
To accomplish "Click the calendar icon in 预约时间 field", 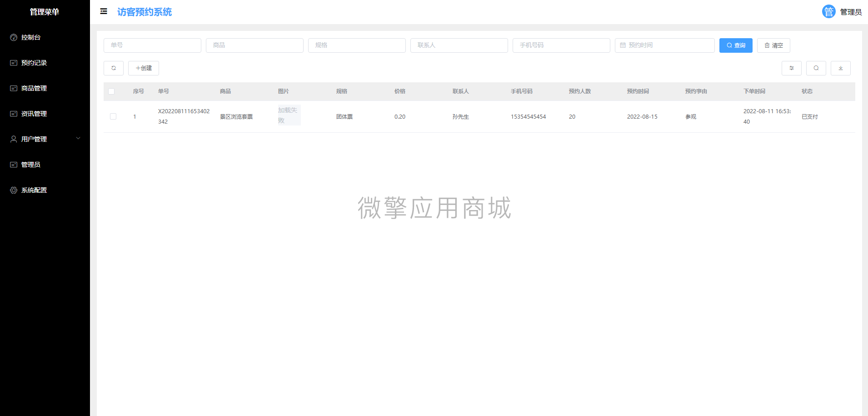I will [x=623, y=45].
